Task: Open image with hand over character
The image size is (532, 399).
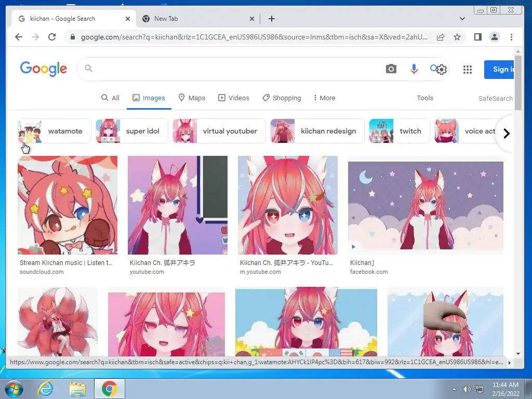Action: (x=445, y=322)
